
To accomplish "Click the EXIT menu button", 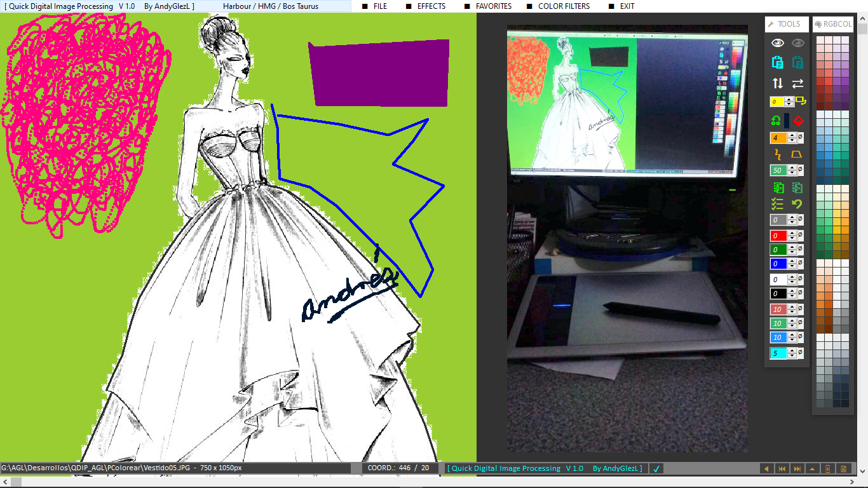I will (627, 6).
